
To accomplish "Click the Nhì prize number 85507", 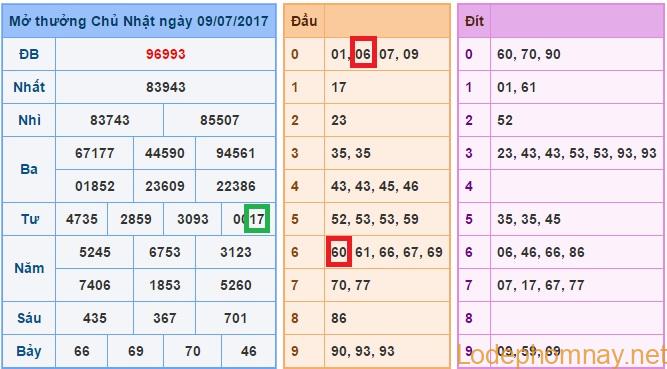I will [219, 120].
